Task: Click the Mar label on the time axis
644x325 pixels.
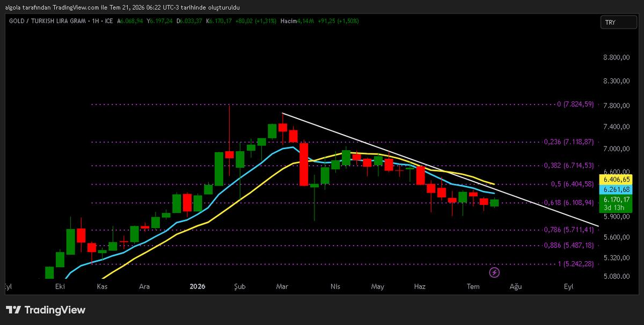Action: (x=282, y=287)
